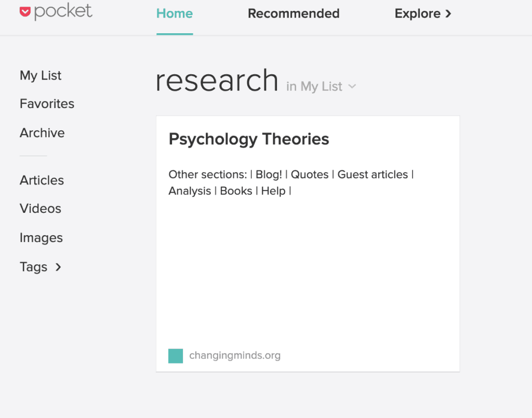
Task: Show Favorites from the sidebar
Action: click(x=47, y=104)
